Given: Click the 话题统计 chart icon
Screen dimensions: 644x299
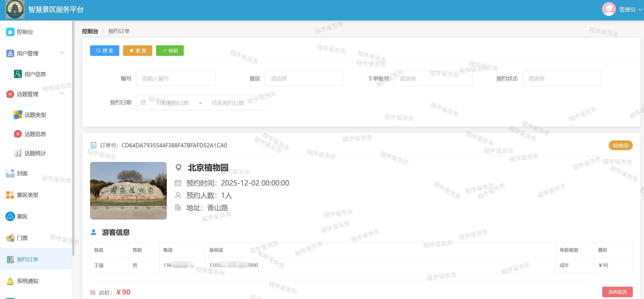Looking at the screenshot, I should 18,153.
